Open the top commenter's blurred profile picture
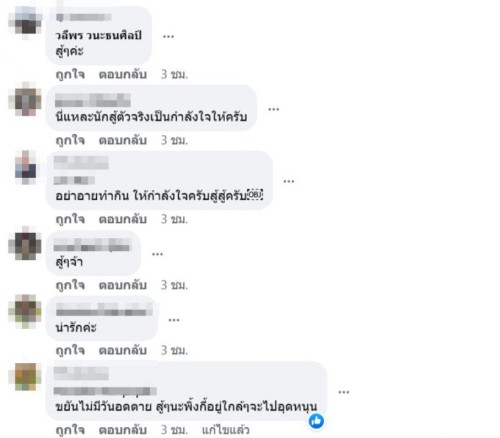This screenshot has height=438, width=500. (25, 22)
